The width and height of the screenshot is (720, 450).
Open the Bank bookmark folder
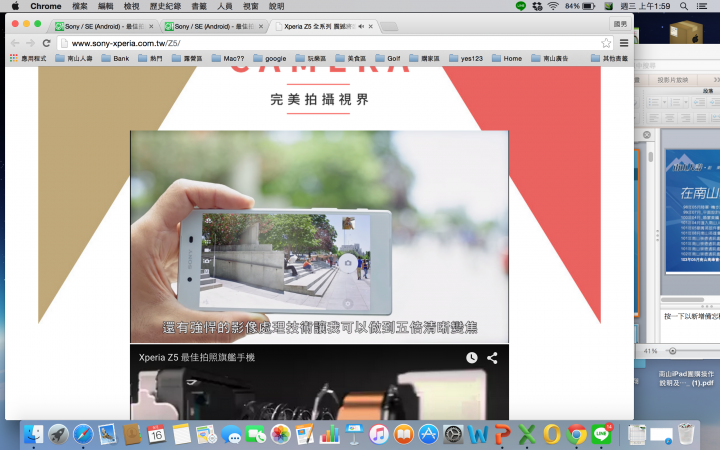115,58
